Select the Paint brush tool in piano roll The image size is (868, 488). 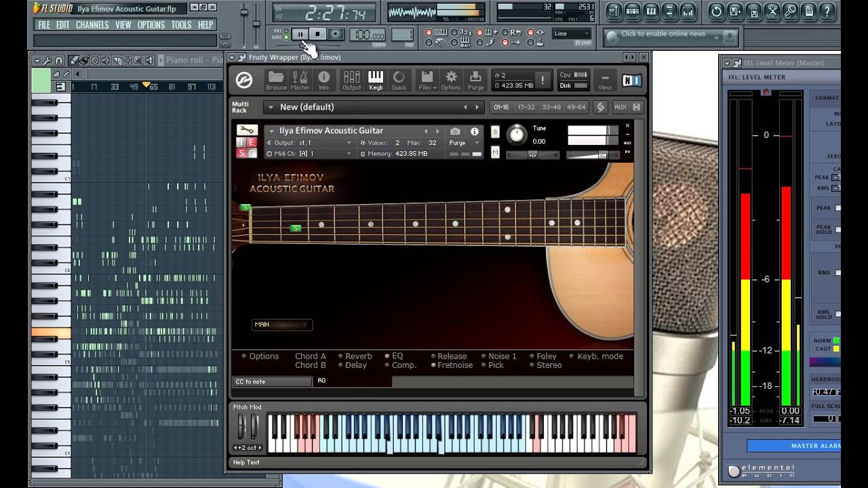pos(85,60)
